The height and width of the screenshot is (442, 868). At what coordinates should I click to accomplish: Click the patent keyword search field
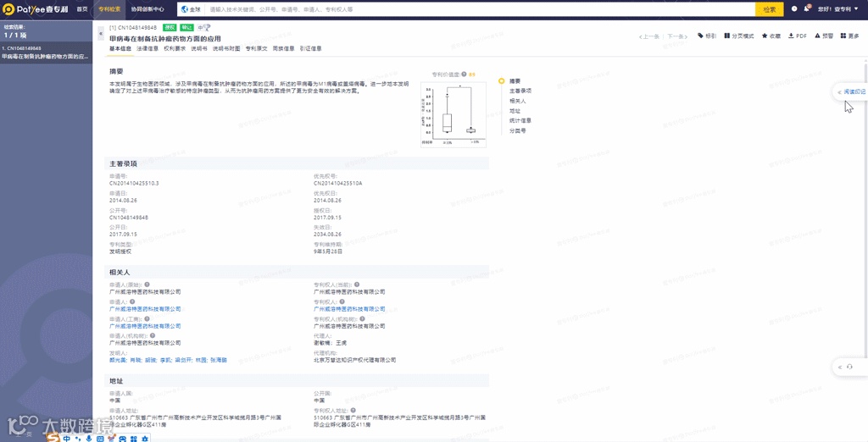pyautogui.click(x=480, y=9)
